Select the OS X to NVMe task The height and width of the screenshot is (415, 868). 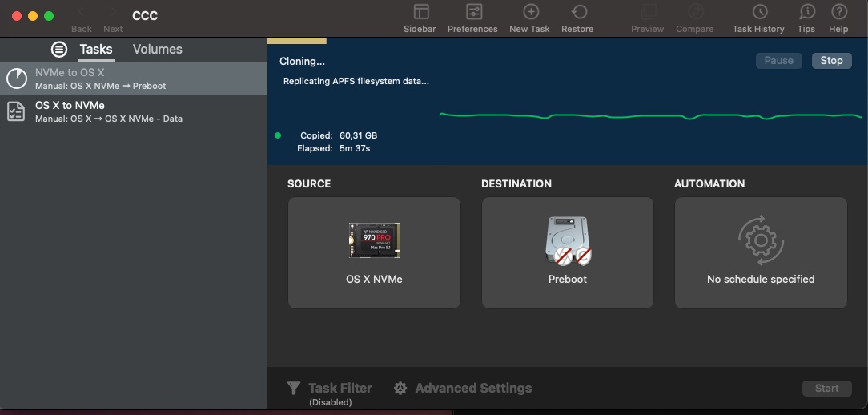[134, 111]
